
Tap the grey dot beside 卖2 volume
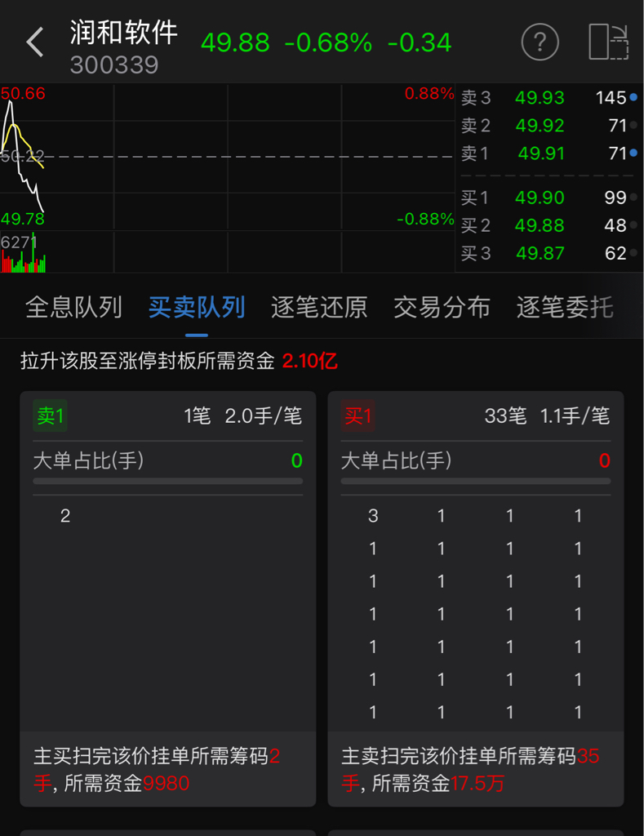[633, 125]
